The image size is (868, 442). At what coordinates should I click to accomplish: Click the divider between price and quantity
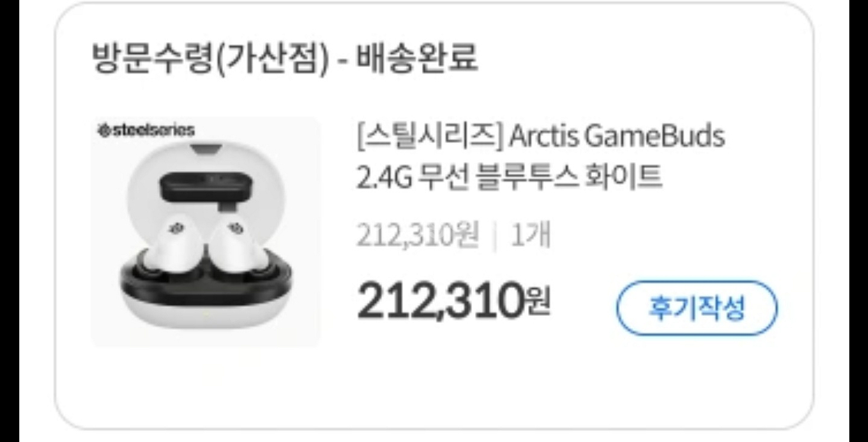click(x=495, y=236)
